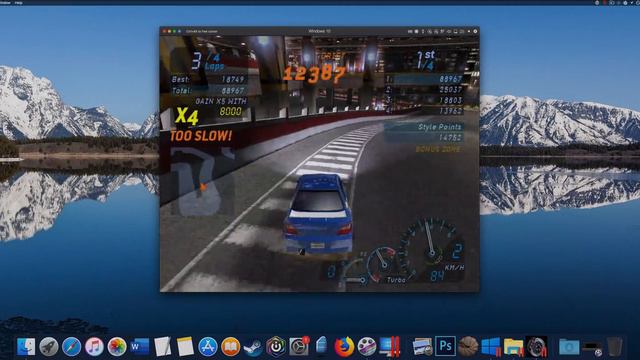
Task: Open the orange Books app icon
Action: click(231, 347)
